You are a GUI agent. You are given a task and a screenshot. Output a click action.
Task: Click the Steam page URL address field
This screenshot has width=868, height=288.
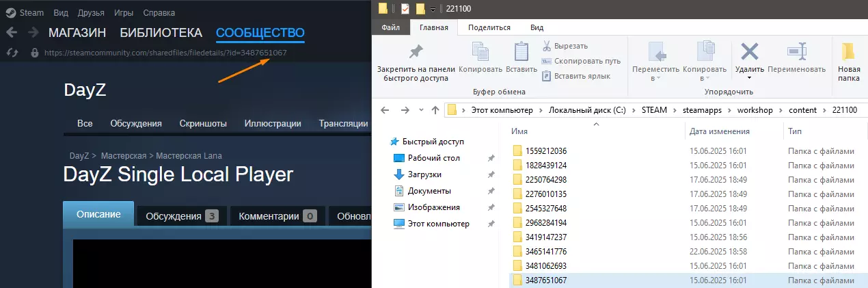pos(165,53)
